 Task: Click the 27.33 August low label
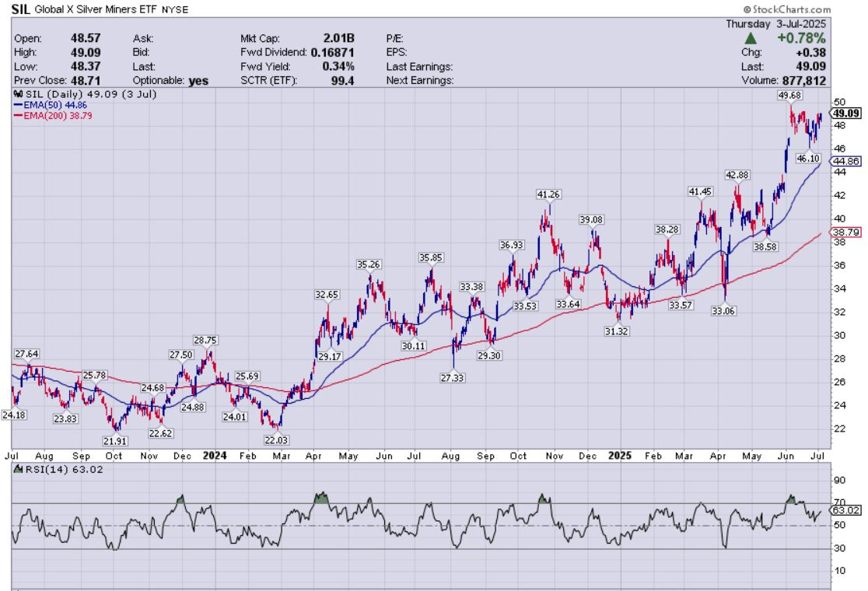click(452, 378)
